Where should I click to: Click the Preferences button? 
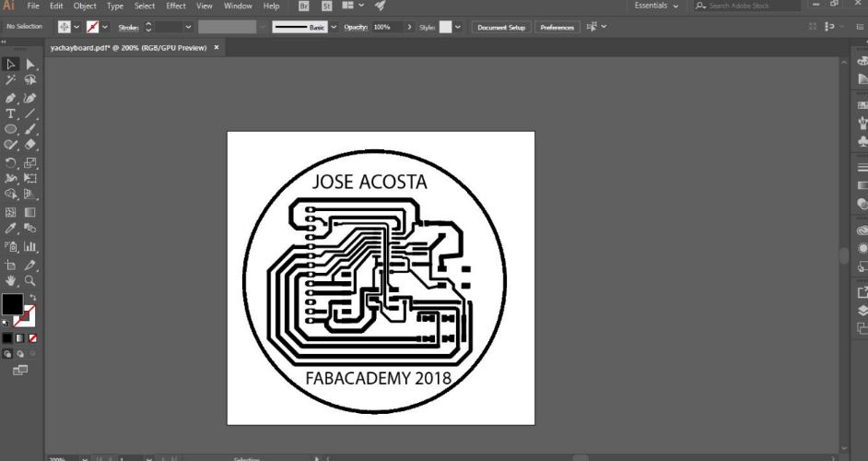557,27
